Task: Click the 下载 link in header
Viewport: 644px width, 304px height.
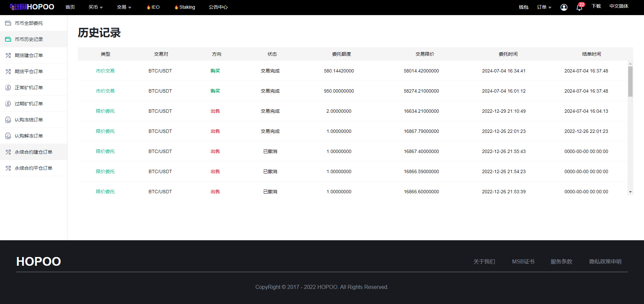Action: click(x=596, y=6)
